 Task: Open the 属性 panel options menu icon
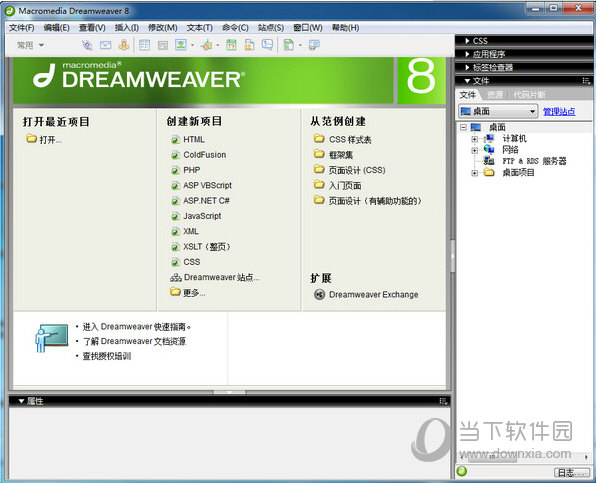(443, 401)
